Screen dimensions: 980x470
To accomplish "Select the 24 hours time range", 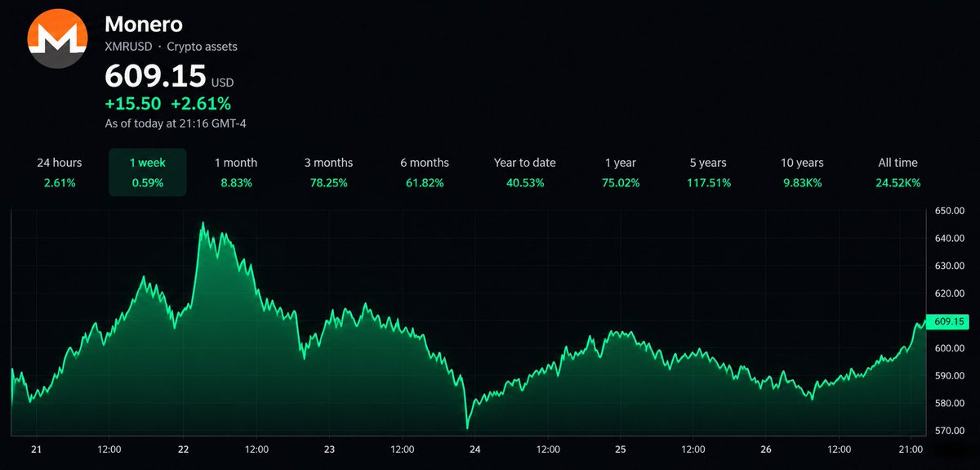I will tap(60, 172).
